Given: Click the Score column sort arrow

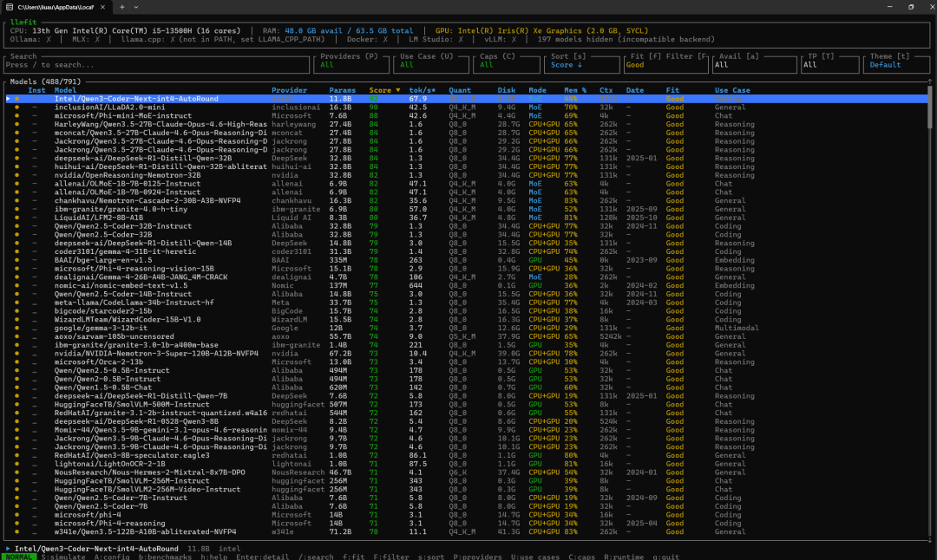Looking at the screenshot, I should 398,90.
